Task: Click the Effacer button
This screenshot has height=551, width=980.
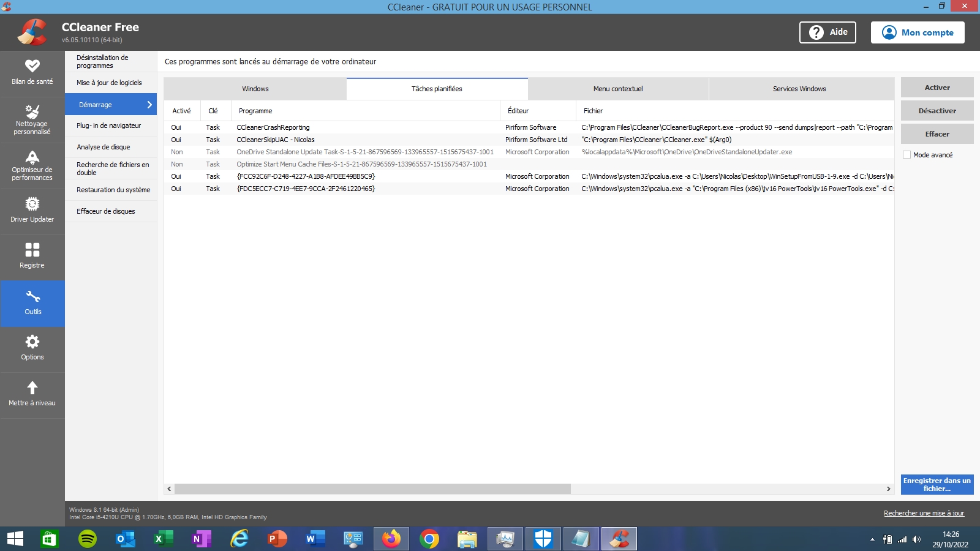Action: pyautogui.click(x=937, y=134)
